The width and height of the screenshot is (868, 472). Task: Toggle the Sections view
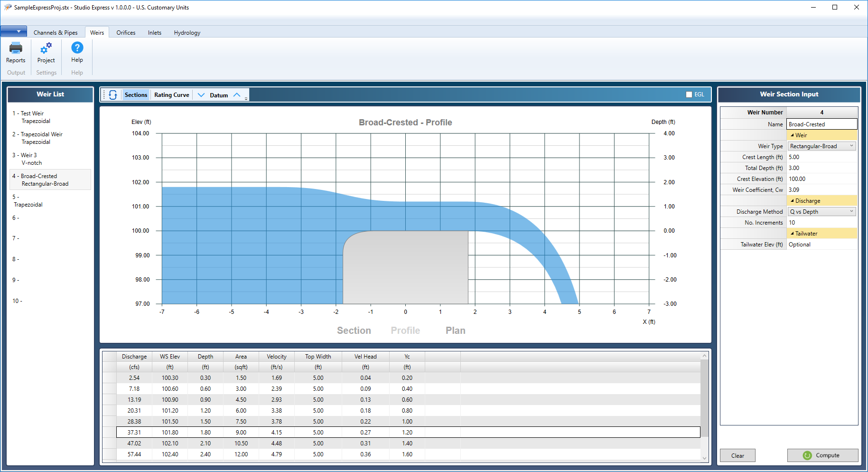[136, 94]
